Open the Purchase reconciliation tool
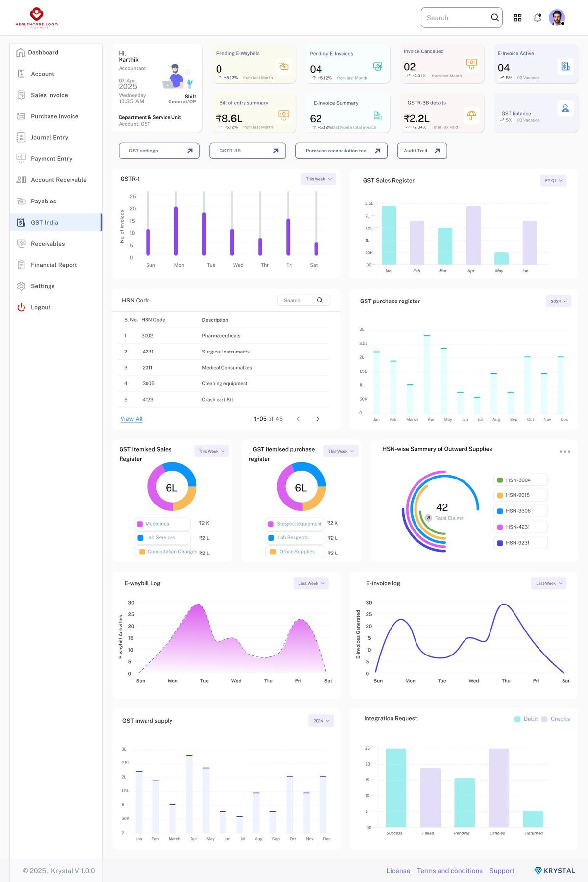Screen dimensions: 588x882 coord(342,151)
